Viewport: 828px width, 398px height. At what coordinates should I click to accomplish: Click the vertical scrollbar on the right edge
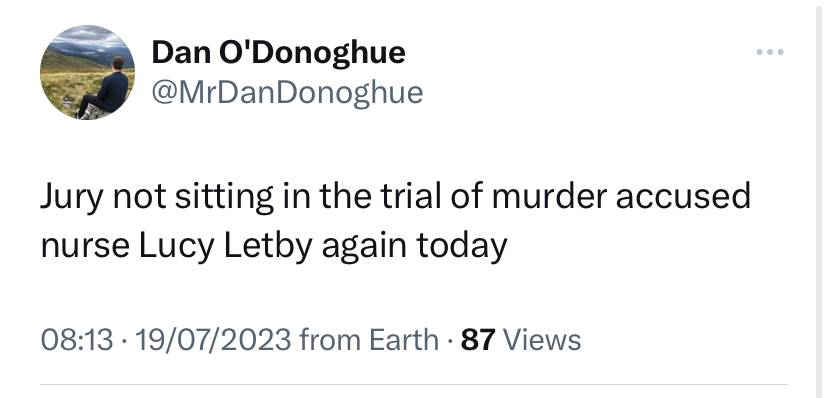(x=821, y=199)
